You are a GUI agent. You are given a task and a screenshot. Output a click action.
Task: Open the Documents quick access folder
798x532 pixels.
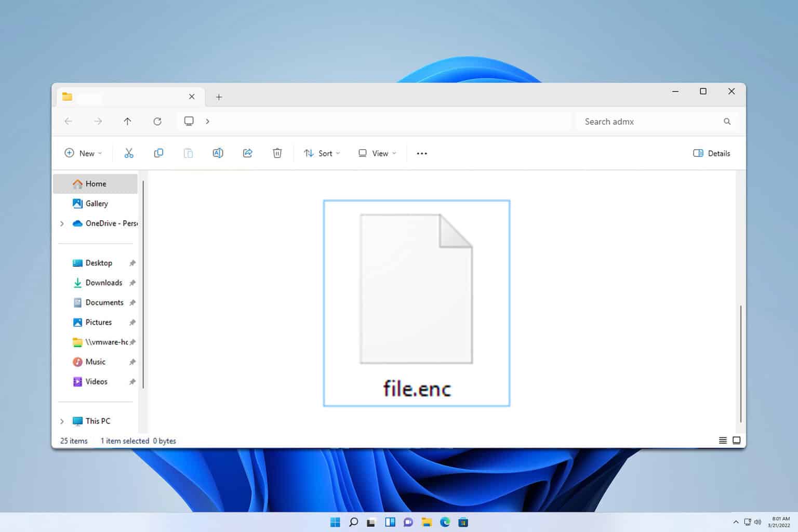click(x=96, y=302)
